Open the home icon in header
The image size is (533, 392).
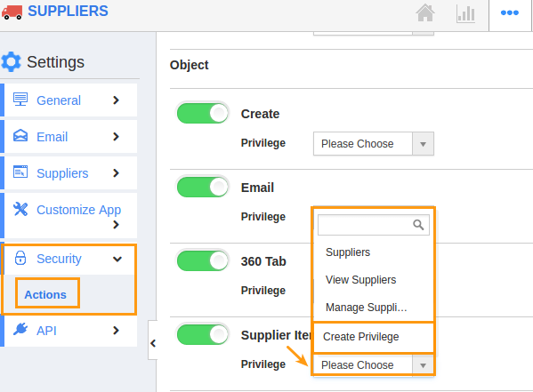click(x=425, y=13)
